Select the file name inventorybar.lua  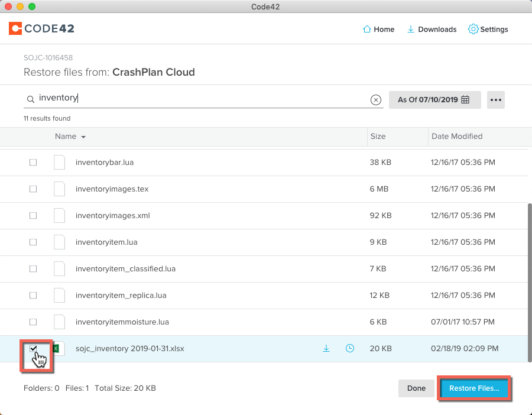click(105, 162)
